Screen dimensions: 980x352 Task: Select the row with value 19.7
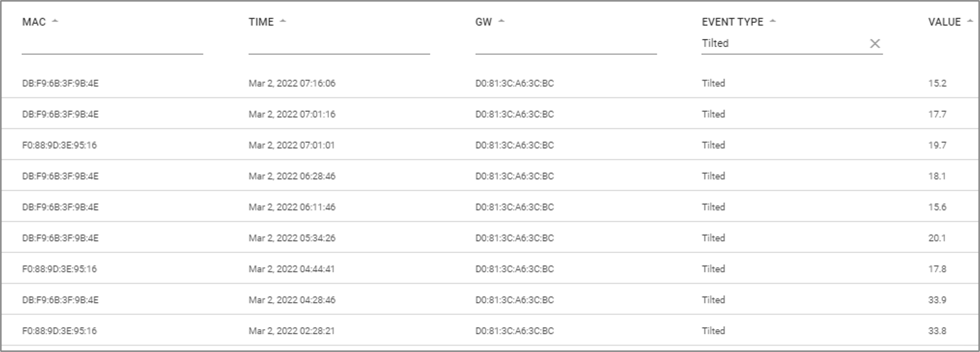(x=490, y=145)
